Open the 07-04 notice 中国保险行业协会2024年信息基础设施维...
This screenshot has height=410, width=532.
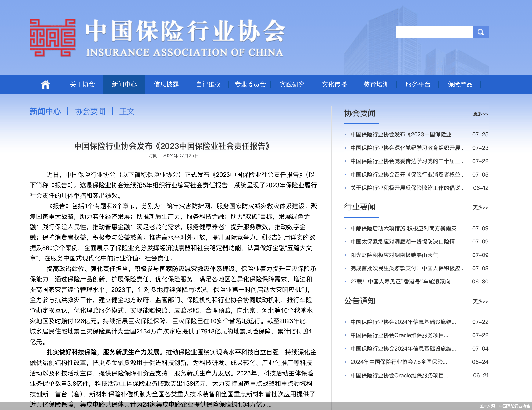click(x=403, y=349)
